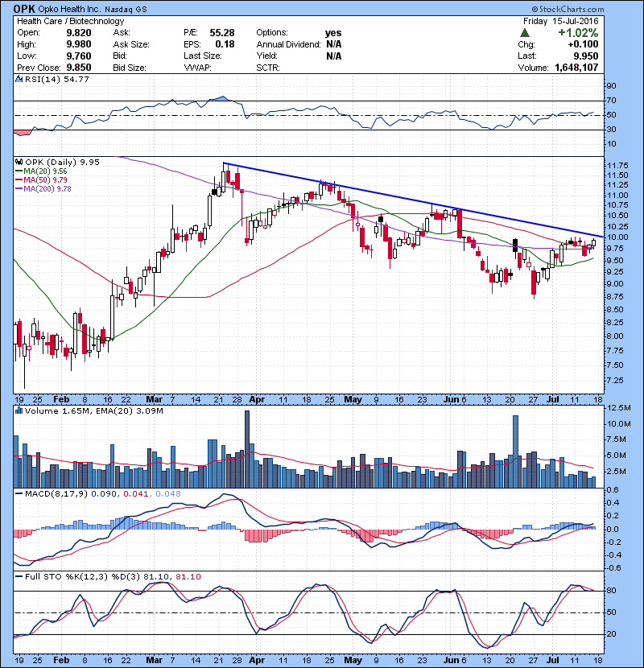644x668 pixels.
Task: Click the Ask Size field label
Action: [x=131, y=44]
